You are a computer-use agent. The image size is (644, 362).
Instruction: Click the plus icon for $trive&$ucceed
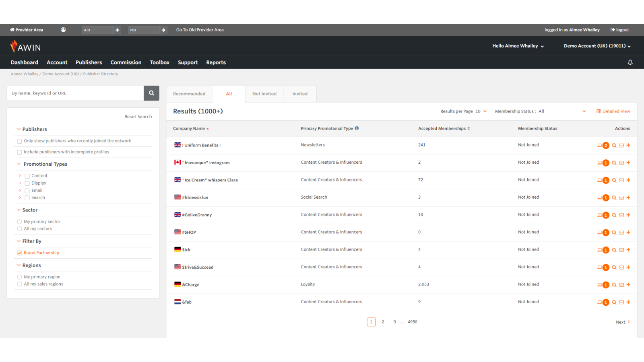coord(628,267)
